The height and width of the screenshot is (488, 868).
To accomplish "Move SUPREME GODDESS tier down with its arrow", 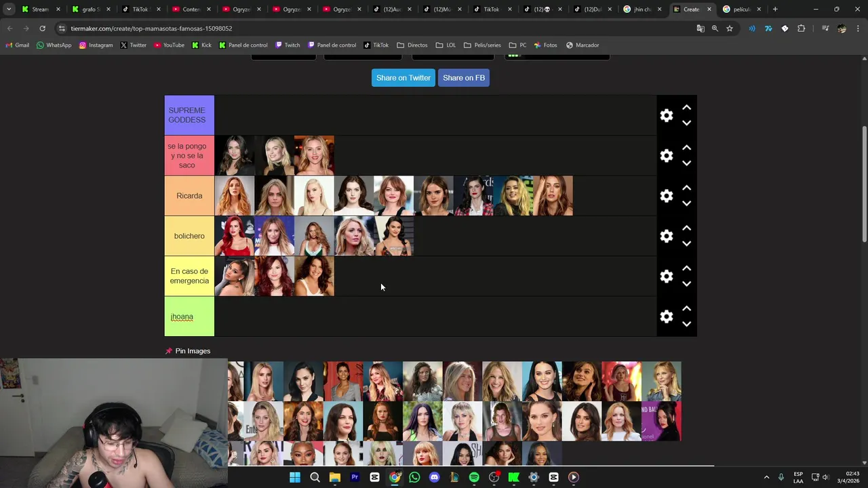I will point(686,123).
